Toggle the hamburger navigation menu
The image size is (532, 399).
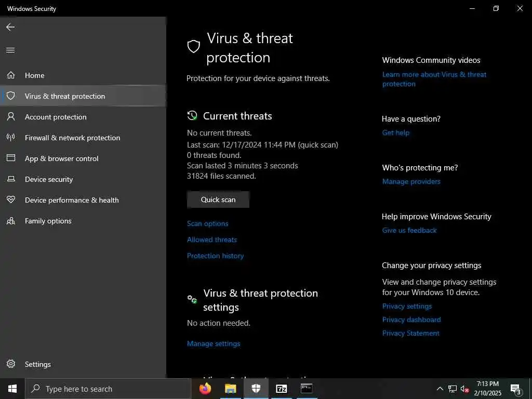click(x=10, y=50)
